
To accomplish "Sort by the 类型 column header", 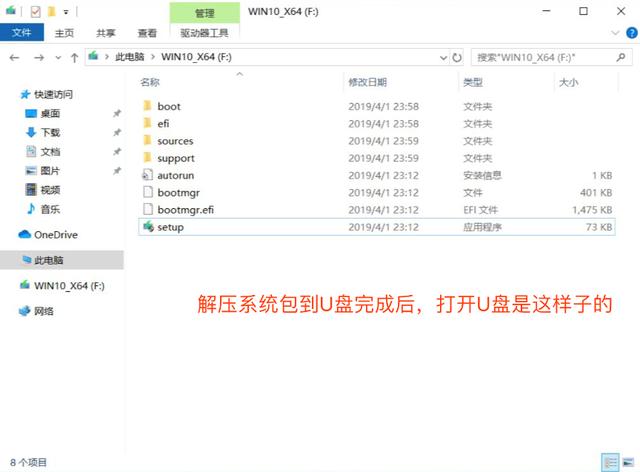I will pyautogui.click(x=473, y=82).
